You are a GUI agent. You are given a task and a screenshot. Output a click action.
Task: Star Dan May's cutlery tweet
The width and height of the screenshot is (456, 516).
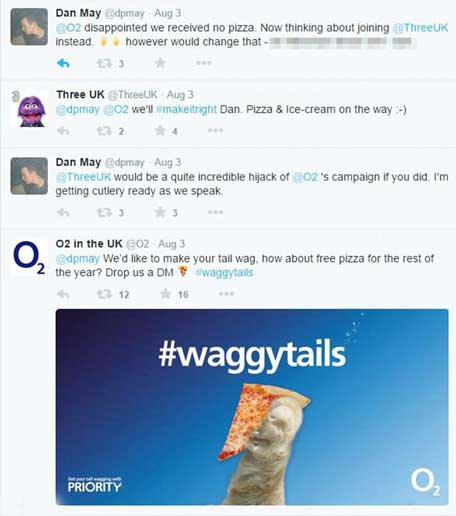(x=160, y=212)
